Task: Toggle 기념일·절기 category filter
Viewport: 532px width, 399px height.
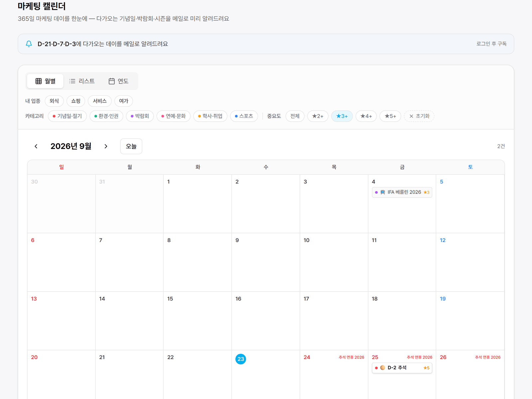Action: point(67,116)
